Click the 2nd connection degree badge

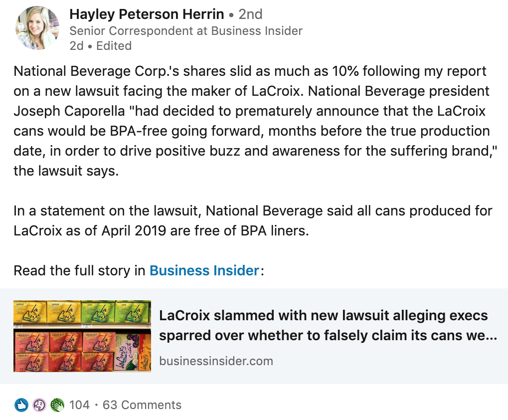click(250, 14)
